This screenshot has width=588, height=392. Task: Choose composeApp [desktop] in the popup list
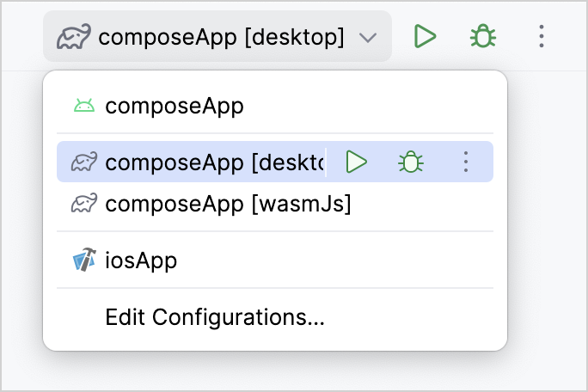(215, 162)
